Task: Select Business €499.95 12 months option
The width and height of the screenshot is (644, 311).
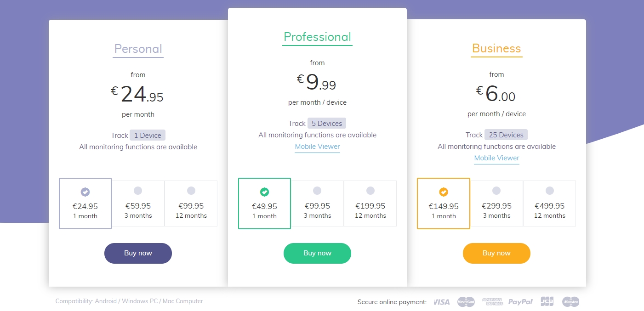Action: [550, 204]
